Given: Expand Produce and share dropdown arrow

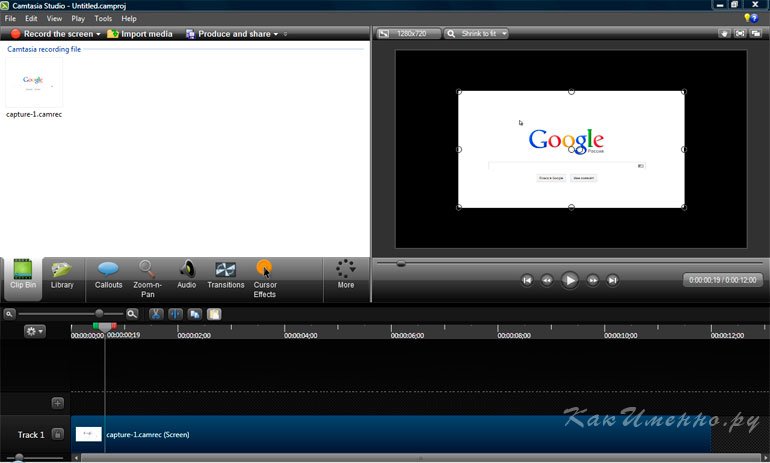Looking at the screenshot, I should [x=275, y=34].
